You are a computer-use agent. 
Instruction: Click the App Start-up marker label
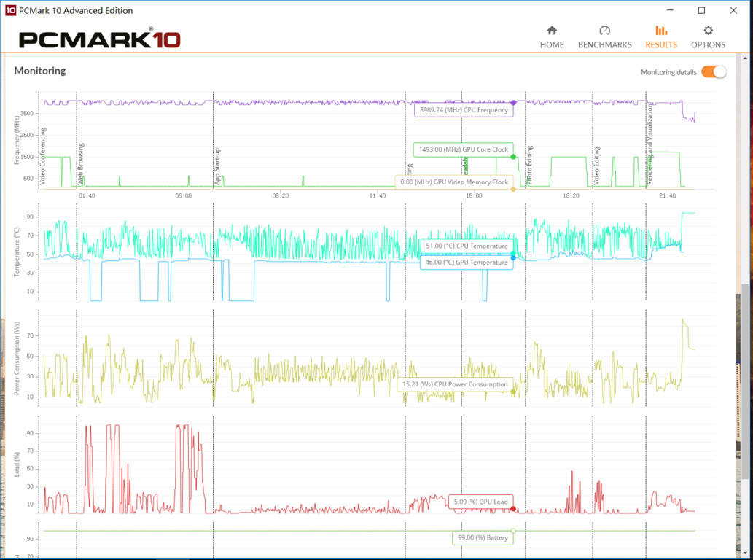click(217, 166)
